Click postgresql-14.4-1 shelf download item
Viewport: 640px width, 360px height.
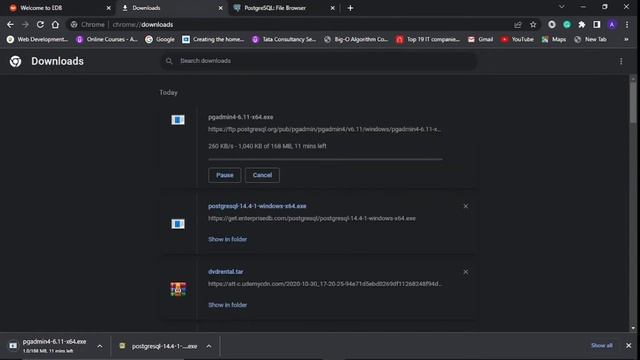(x=158, y=346)
